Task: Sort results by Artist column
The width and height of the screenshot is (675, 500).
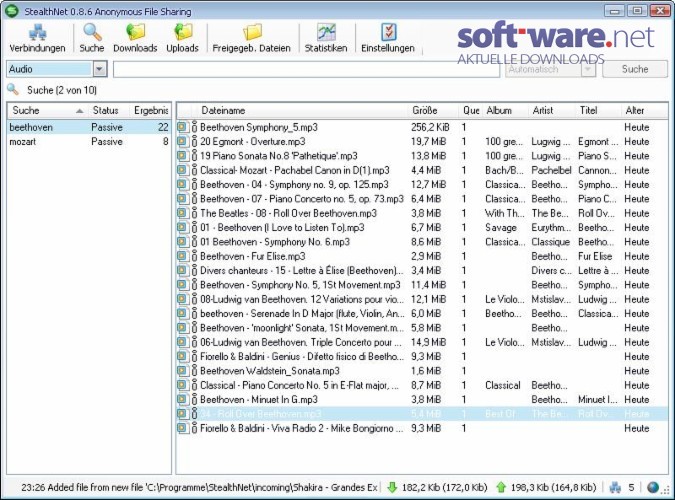Action: [551, 111]
